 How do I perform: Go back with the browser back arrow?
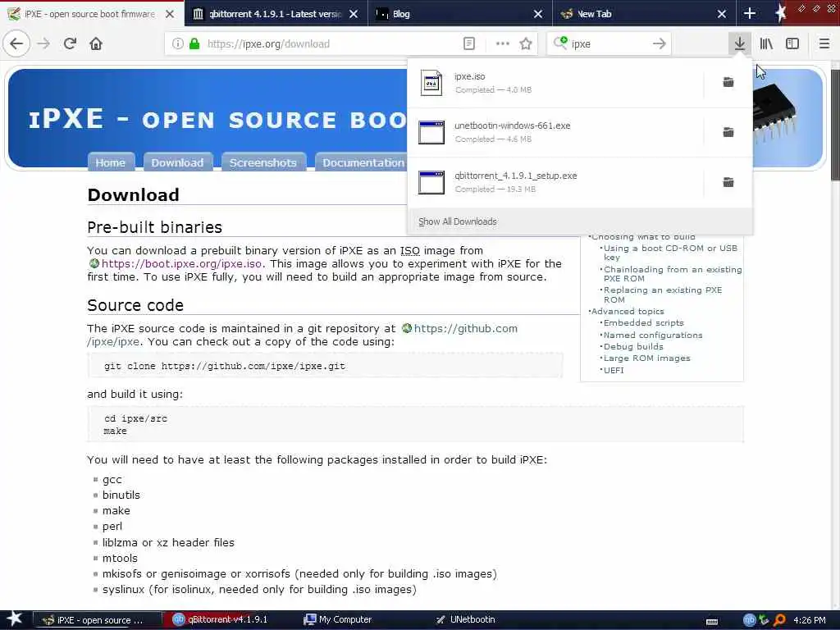tap(16, 44)
